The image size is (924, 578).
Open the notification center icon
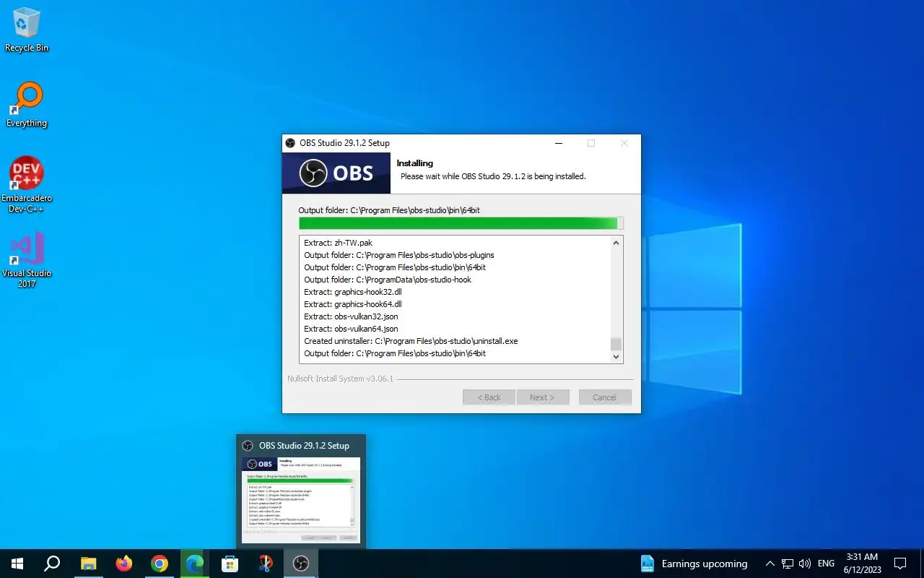click(900, 564)
